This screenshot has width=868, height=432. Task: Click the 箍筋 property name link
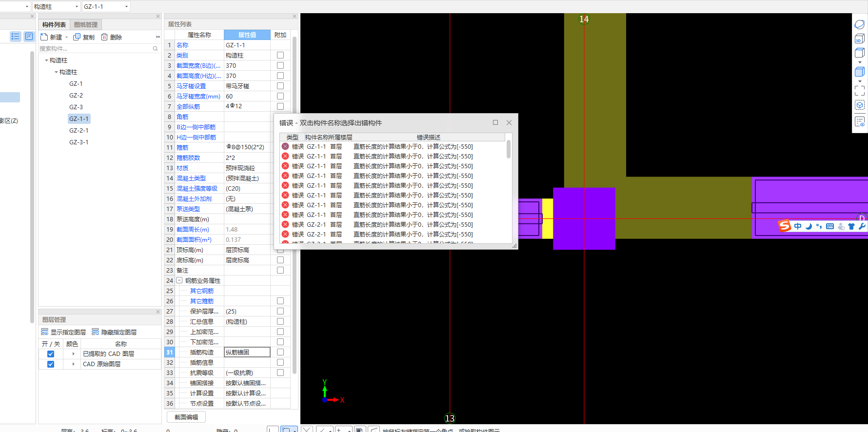tap(182, 148)
